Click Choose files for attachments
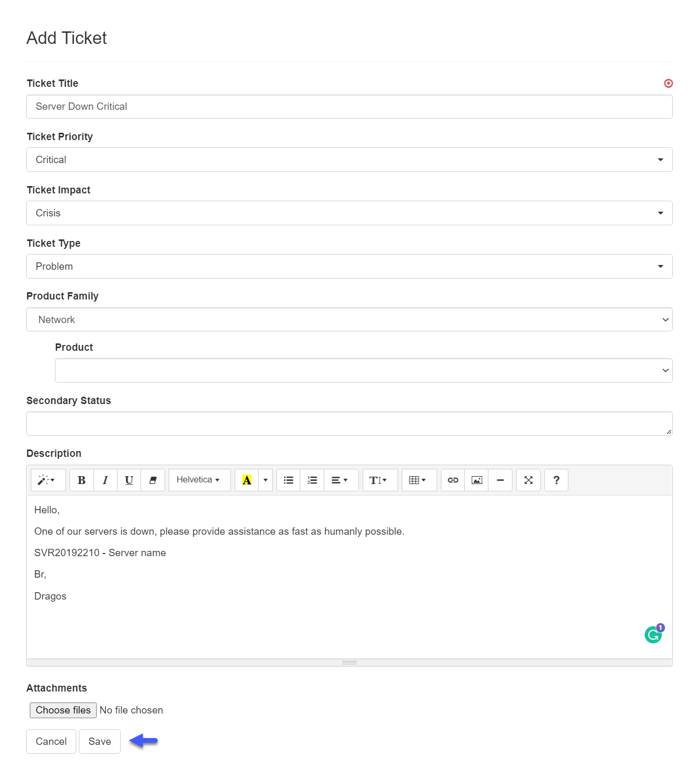700x783 pixels. (x=63, y=710)
